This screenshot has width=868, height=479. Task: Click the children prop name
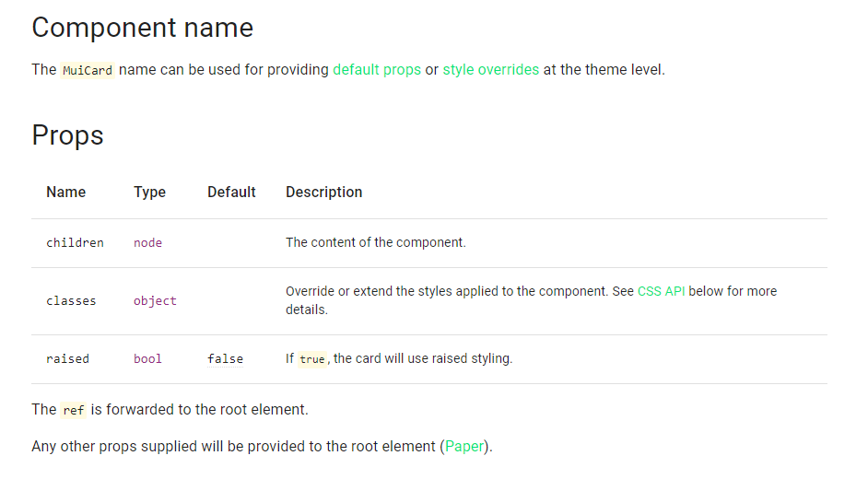(75, 243)
